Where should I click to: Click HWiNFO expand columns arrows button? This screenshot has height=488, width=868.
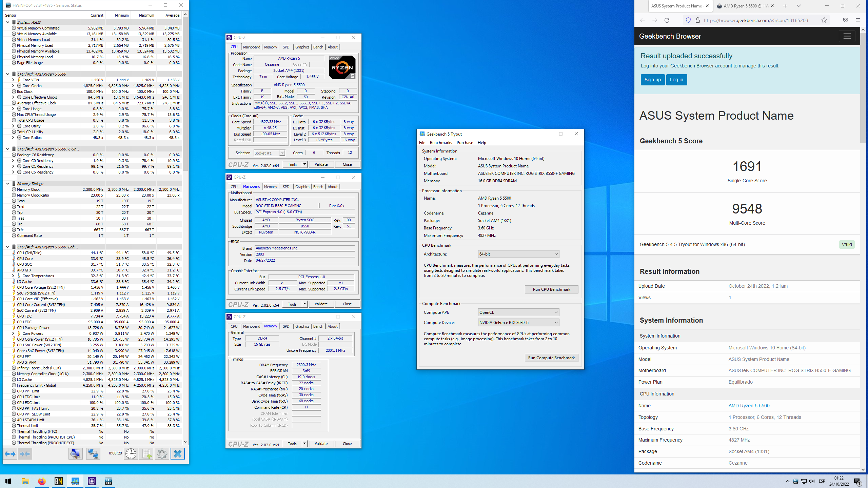pos(10,453)
